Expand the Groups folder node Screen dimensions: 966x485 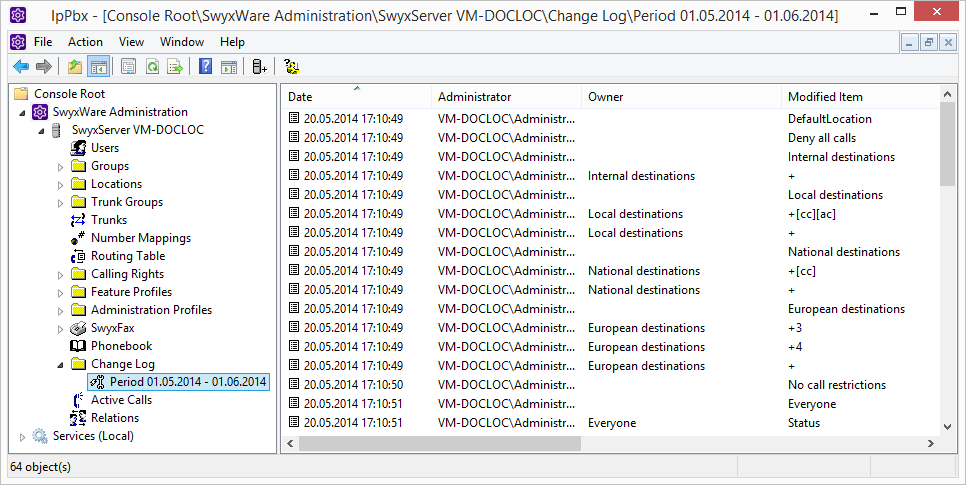(60, 167)
